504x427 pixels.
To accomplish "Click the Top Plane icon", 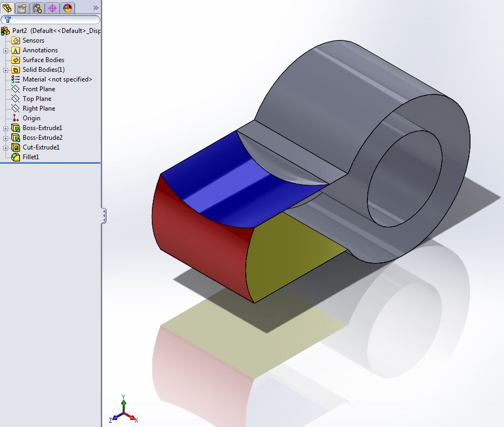I will tap(16, 99).
